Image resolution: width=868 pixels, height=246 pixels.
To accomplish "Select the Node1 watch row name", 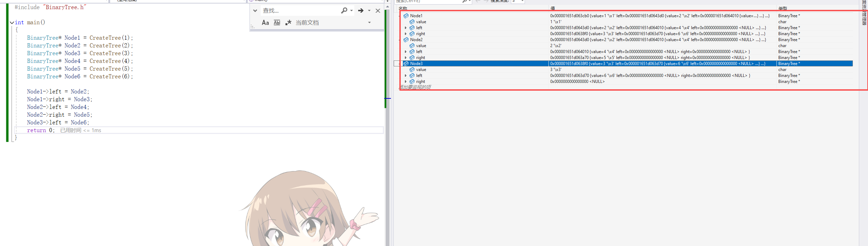I will (x=416, y=16).
